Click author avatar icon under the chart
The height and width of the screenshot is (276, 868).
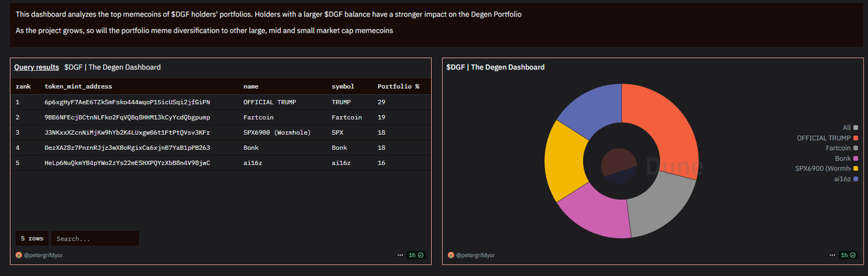pyautogui.click(x=451, y=255)
